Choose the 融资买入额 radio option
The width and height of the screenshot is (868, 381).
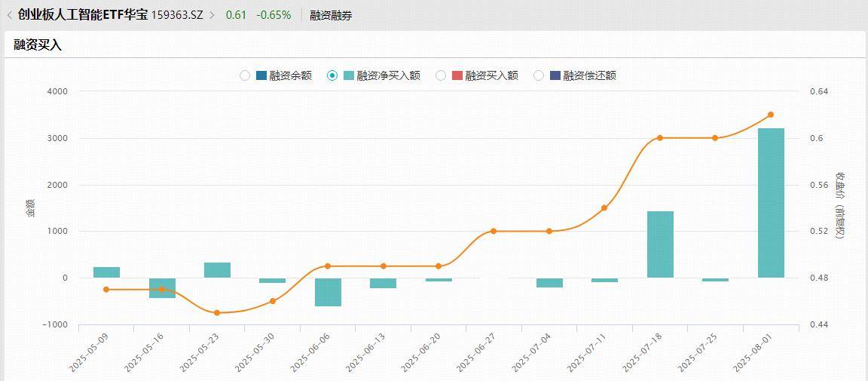[x=441, y=75]
